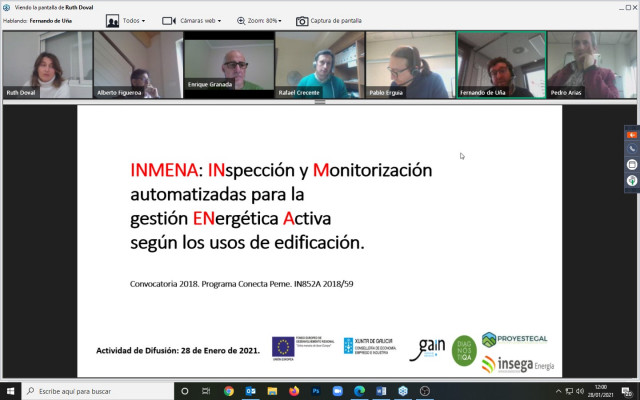Open Microsoft Edge from the taskbar
Screen dimensions: 640x400
tap(359, 391)
